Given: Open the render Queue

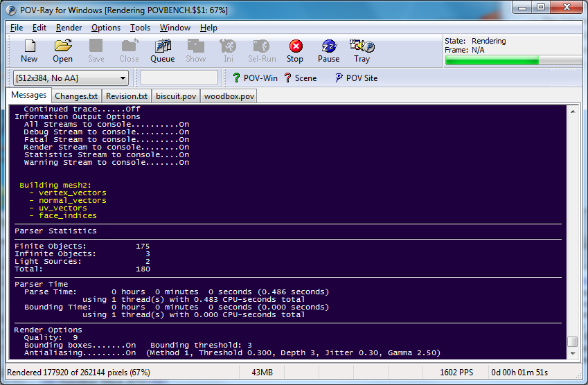Looking at the screenshot, I should [162, 51].
